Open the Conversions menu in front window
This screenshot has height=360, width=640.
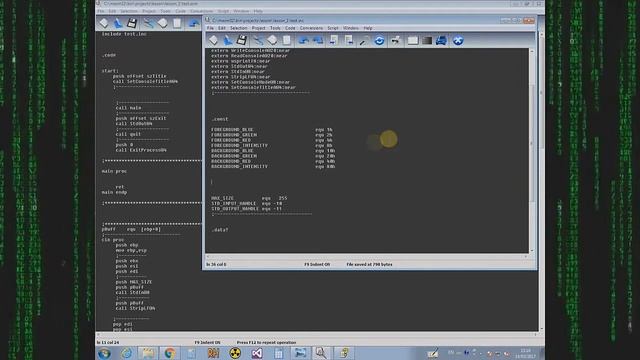(311, 28)
